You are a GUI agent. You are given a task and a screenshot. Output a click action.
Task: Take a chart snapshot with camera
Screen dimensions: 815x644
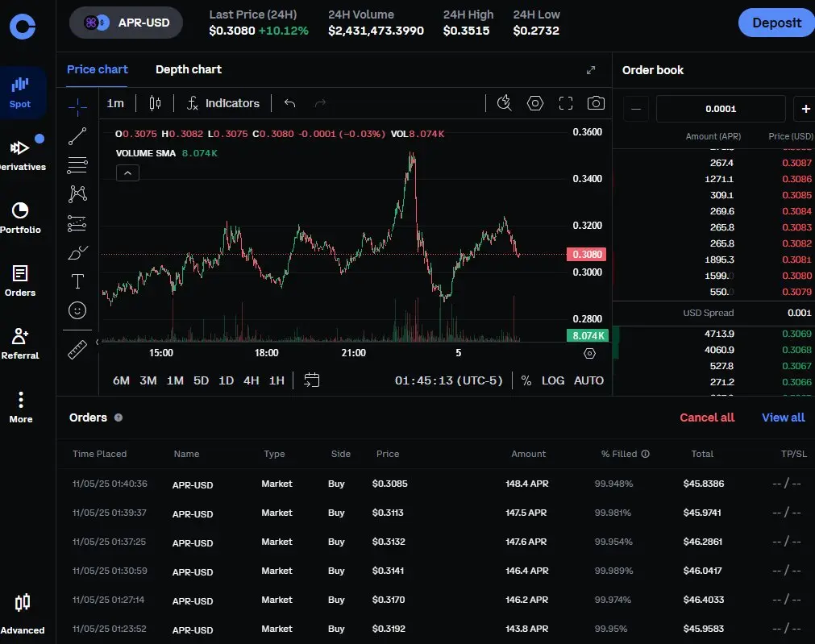pos(596,103)
